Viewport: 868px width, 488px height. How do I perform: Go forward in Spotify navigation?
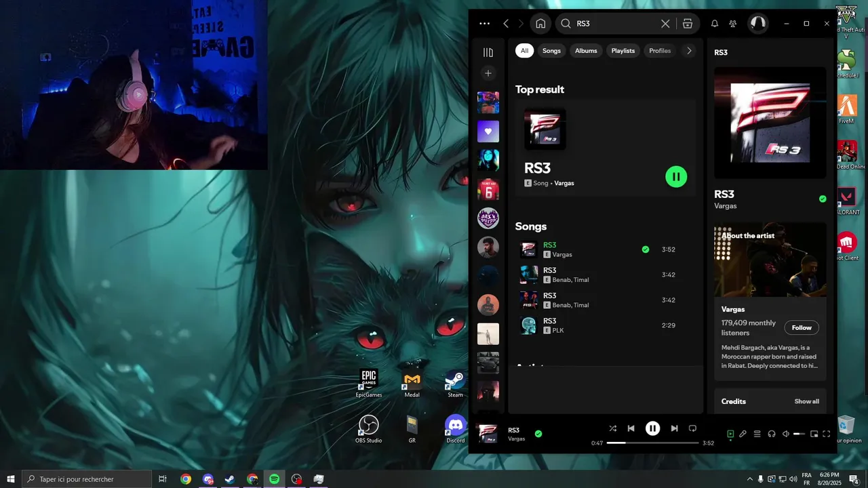click(x=521, y=24)
